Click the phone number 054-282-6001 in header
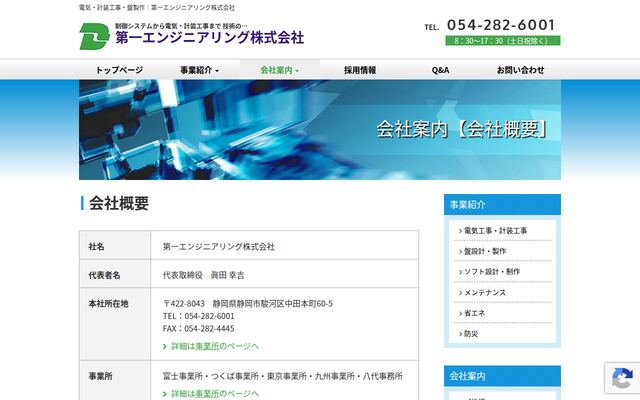The height and width of the screenshot is (400, 640). point(501,25)
